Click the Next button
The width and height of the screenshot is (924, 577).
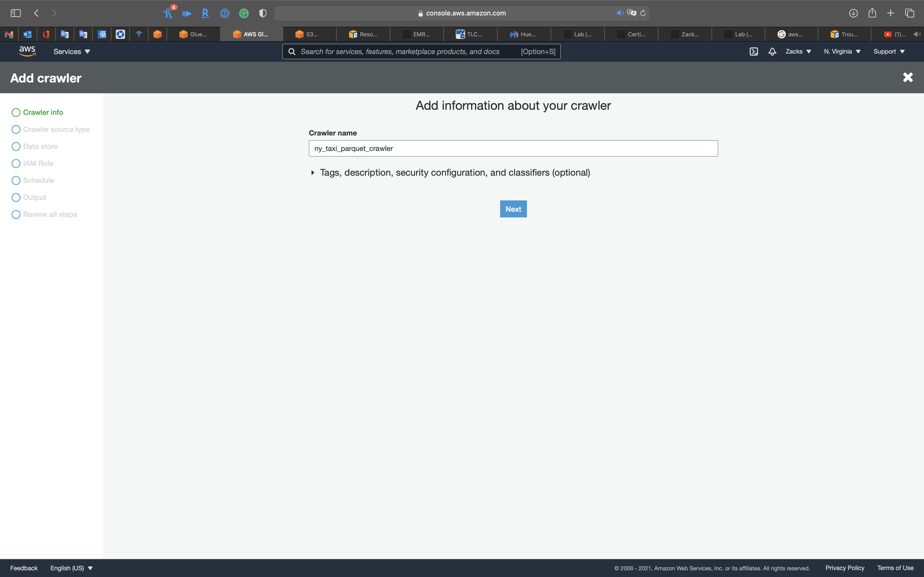tap(513, 209)
